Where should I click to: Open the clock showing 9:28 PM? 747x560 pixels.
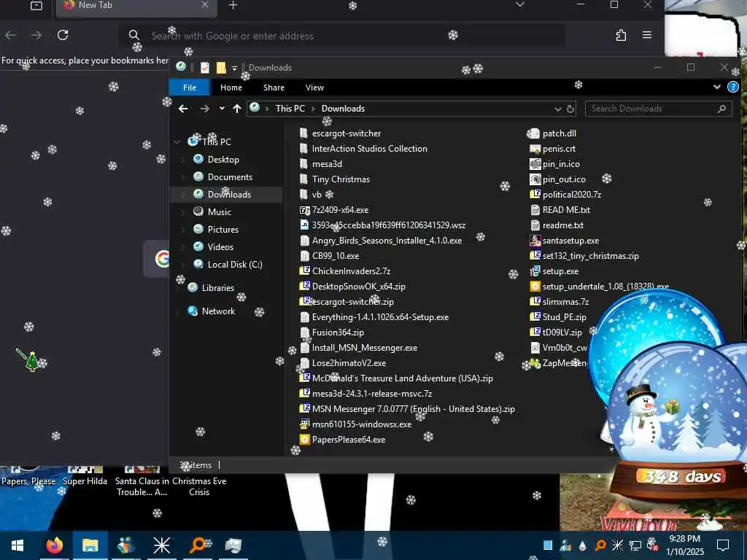click(684, 545)
